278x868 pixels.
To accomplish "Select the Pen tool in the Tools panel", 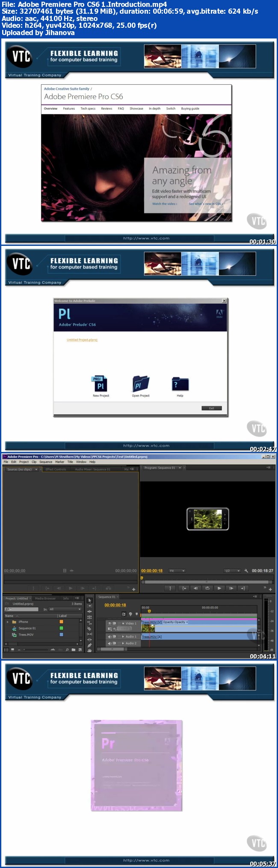I will 89,645.
